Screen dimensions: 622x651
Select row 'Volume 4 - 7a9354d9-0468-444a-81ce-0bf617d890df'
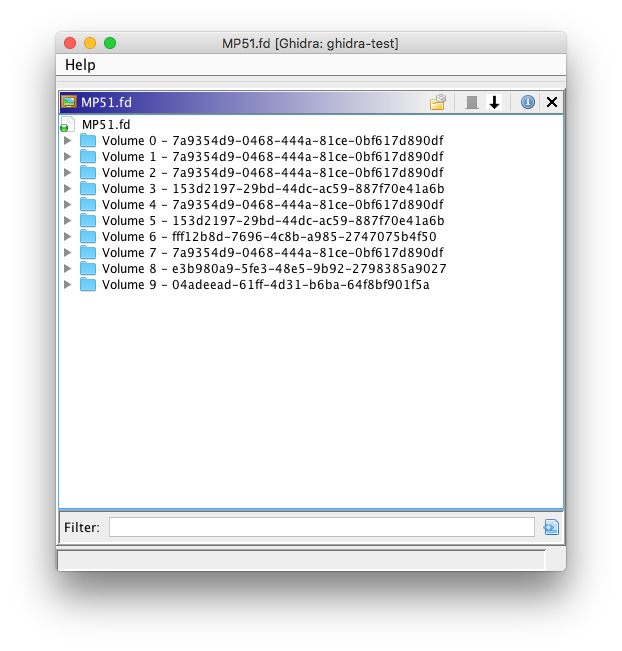coord(273,204)
